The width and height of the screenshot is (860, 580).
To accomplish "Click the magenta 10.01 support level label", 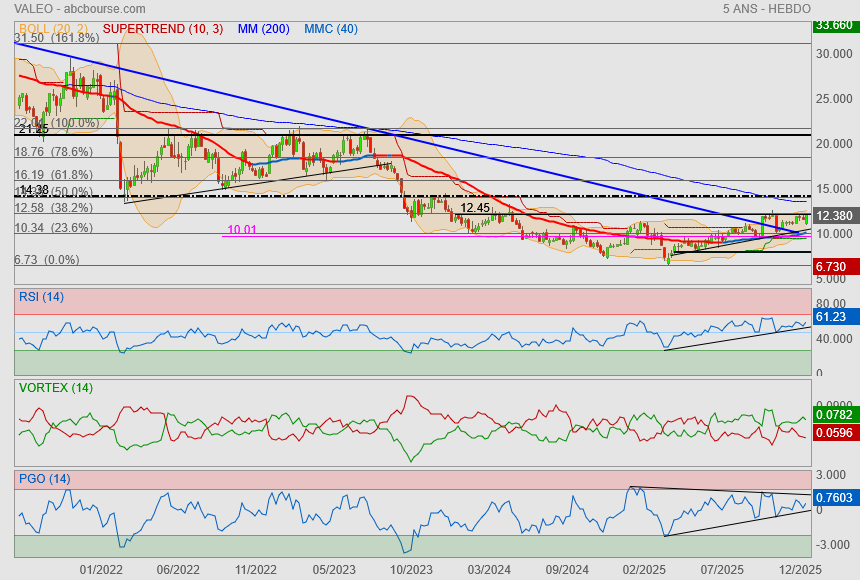I will coord(242,229).
